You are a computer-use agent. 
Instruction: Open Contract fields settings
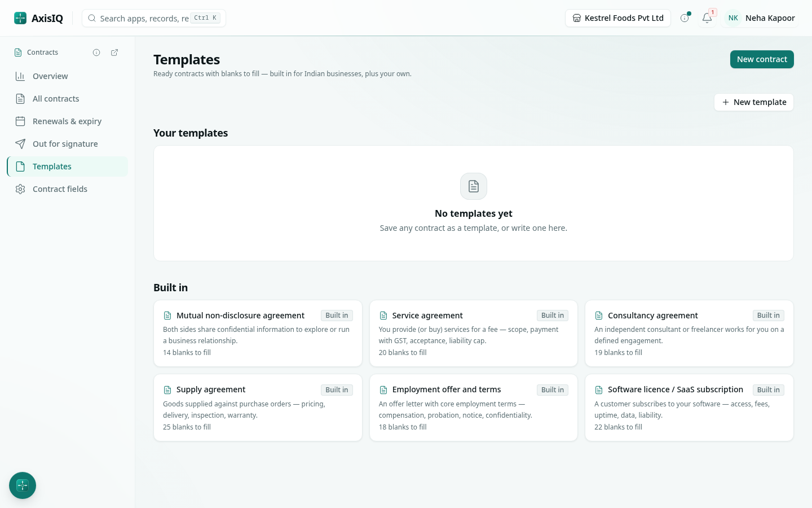(68, 189)
